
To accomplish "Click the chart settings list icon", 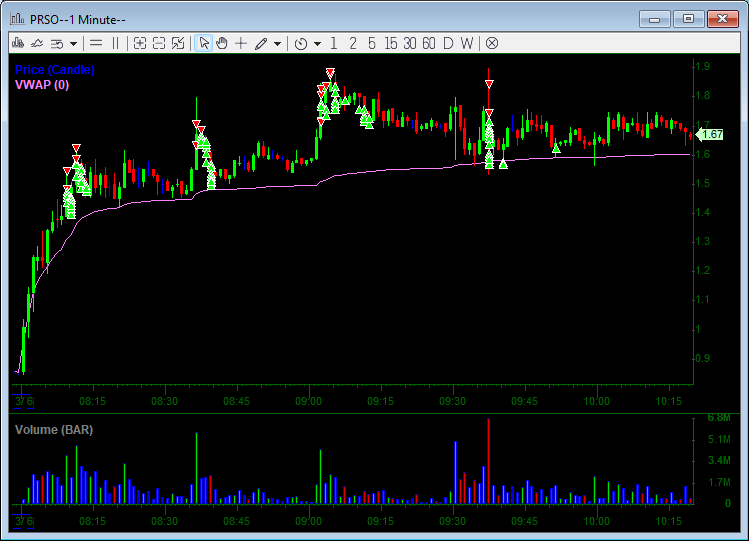I will [57, 43].
